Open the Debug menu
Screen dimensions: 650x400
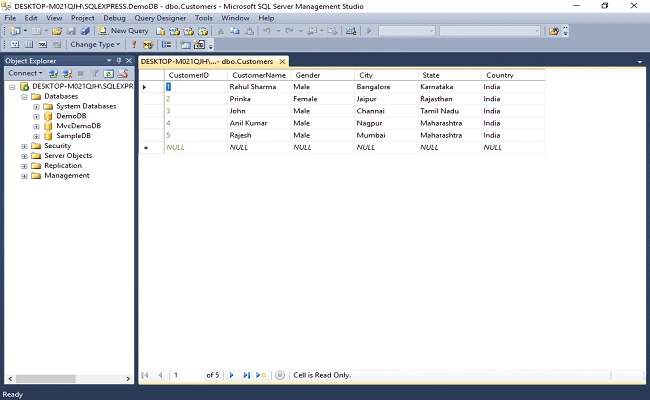tap(114, 18)
